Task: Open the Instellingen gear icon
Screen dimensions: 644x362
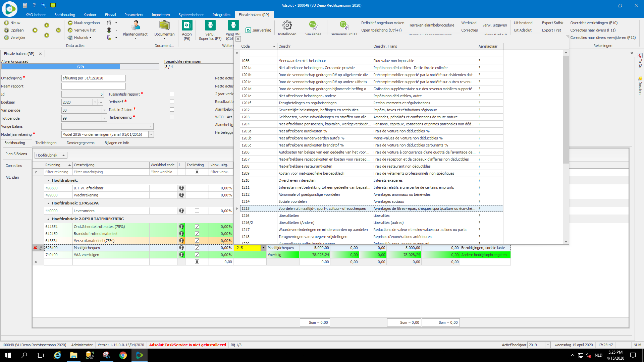Action: pyautogui.click(x=287, y=26)
